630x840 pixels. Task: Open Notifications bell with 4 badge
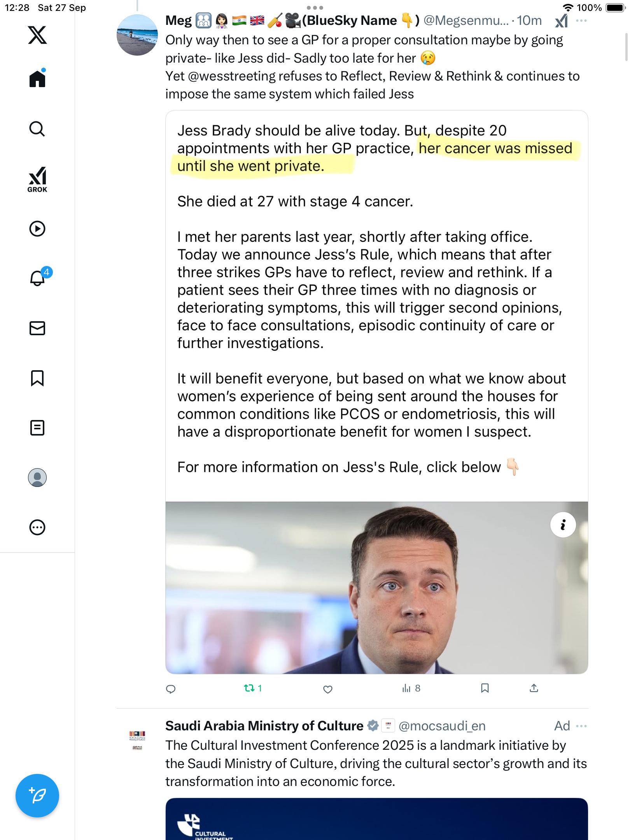point(38,278)
